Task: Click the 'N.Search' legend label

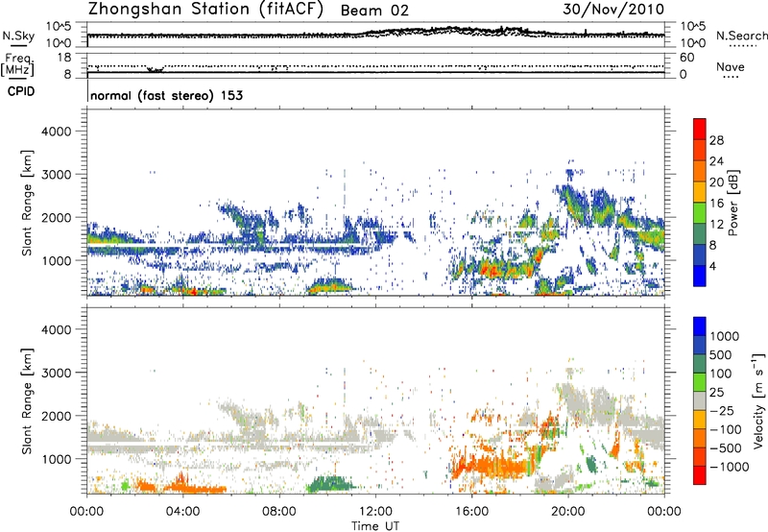Action: coord(741,36)
